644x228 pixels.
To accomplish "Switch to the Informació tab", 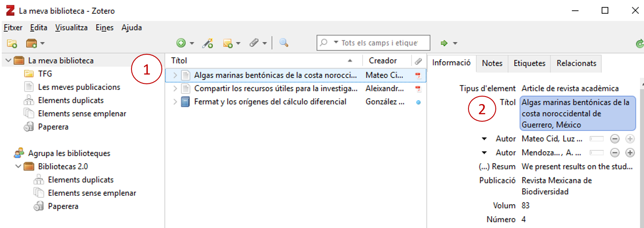I will tap(452, 63).
